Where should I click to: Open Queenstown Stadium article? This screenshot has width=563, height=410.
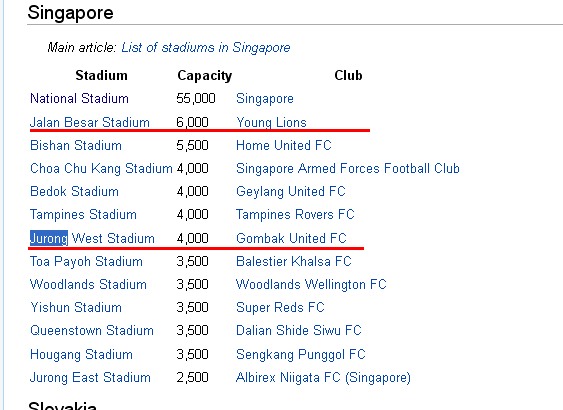(x=92, y=330)
